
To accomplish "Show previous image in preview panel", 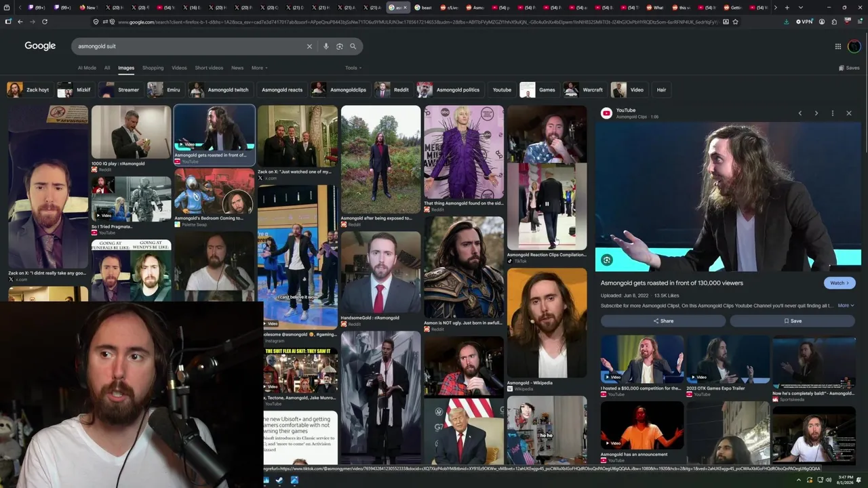I will pos(800,113).
